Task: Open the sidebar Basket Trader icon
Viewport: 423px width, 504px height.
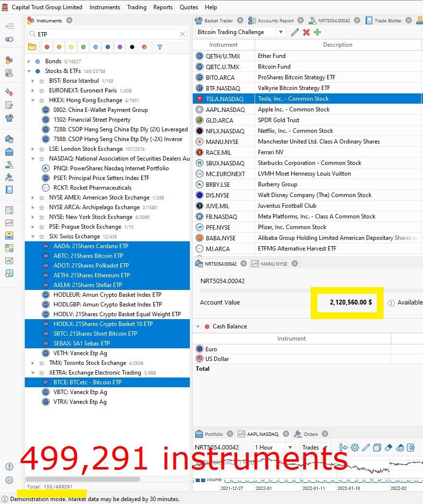Action: point(9,118)
